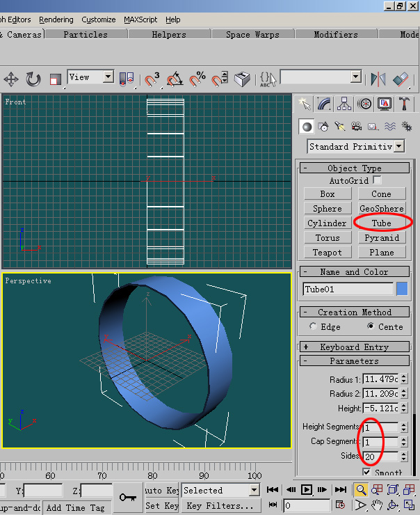This screenshot has height=515, width=420.
Task: Select the Edge creation method
Action: pos(313,326)
